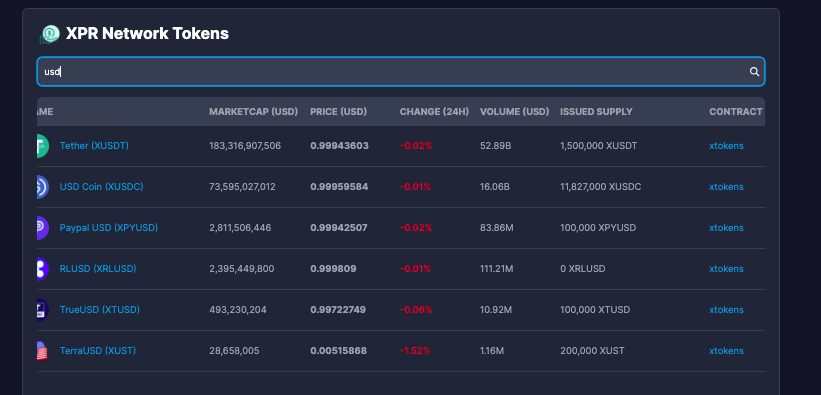Click the TrueUSD token icon
The image size is (821, 395).
coord(43,310)
